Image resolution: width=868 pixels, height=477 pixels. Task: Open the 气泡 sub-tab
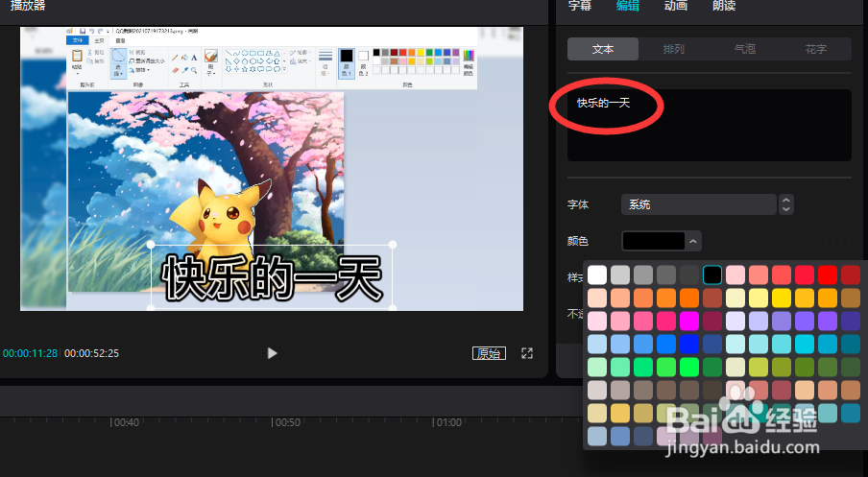tap(744, 49)
